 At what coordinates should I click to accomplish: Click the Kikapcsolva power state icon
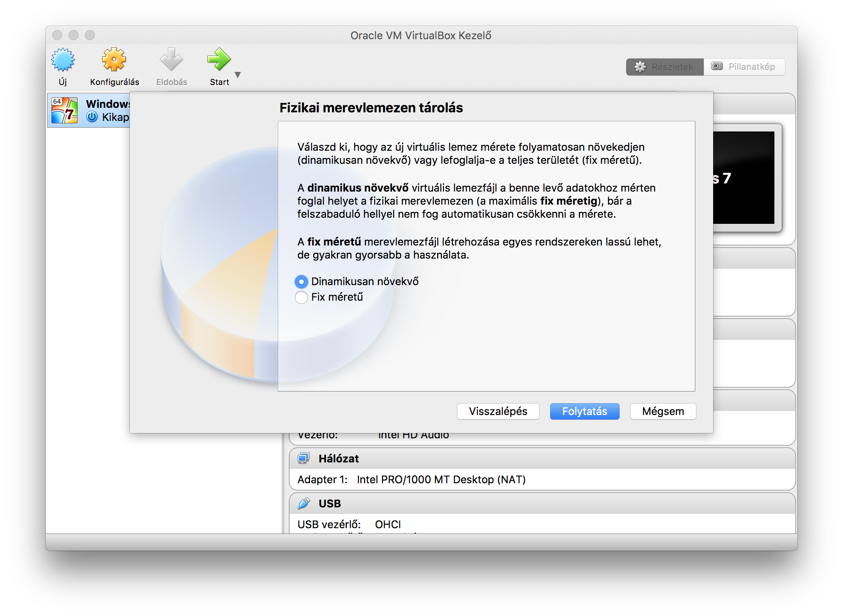point(92,117)
